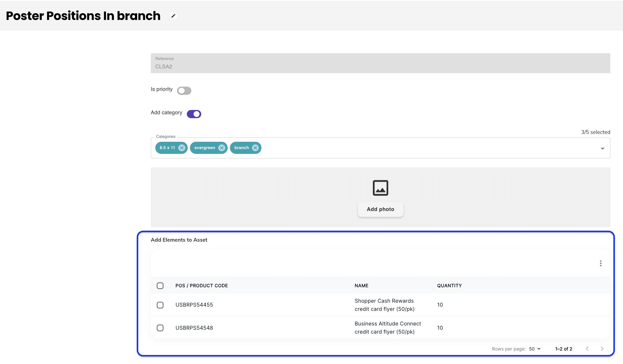
Task: Go to previous page arrow
Action: (587, 349)
